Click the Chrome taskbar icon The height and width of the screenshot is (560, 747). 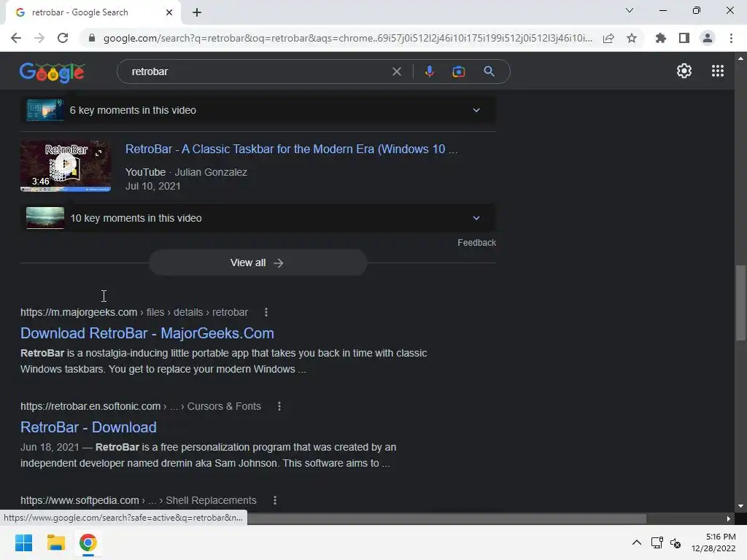point(88,542)
